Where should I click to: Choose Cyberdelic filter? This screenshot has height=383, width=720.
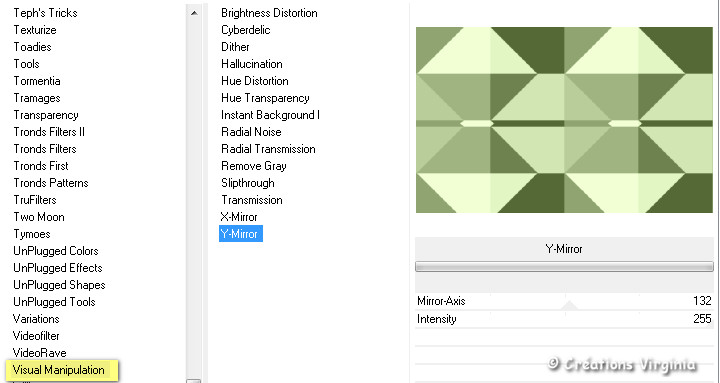[246, 30]
